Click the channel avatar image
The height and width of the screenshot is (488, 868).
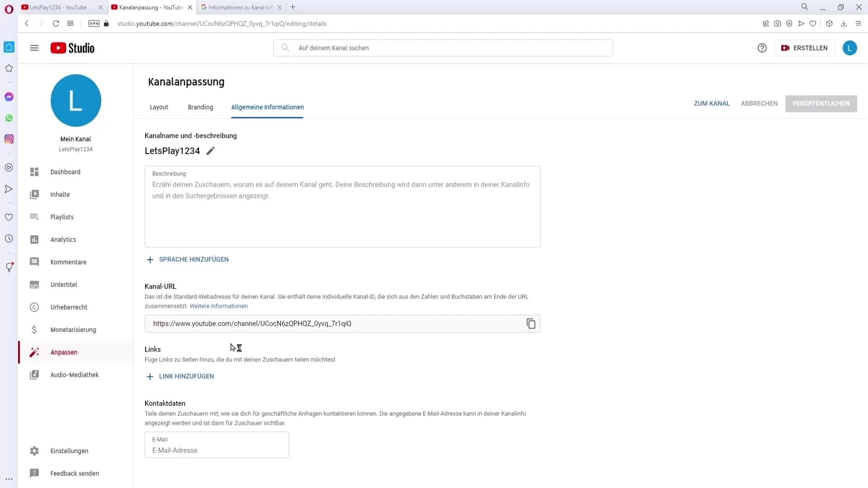tap(75, 100)
